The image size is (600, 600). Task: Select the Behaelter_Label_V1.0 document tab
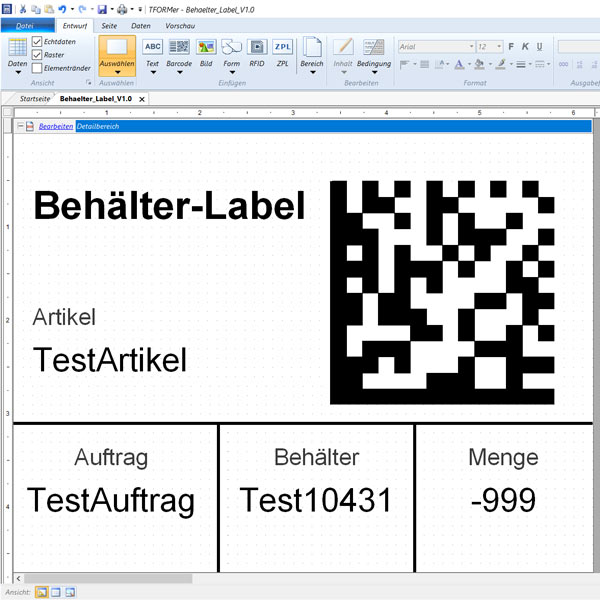(96, 99)
